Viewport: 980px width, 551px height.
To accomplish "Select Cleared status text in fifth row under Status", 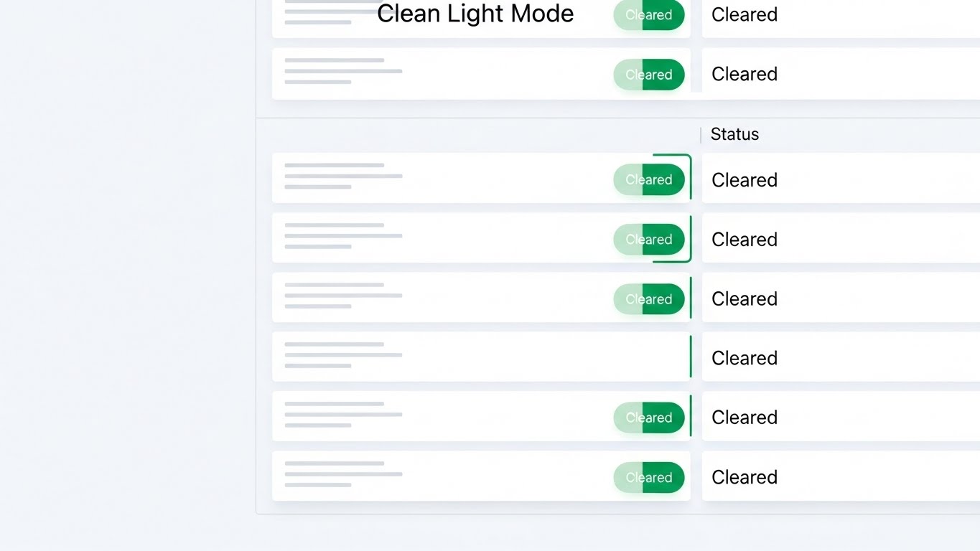I will (745, 418).
